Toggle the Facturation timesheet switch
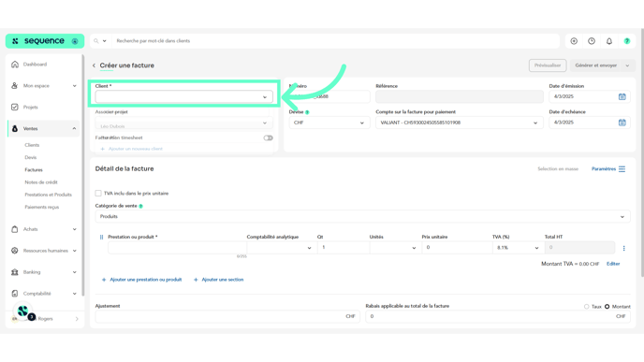Image resolution: width=644 pixels, height=362 pixels. (269, 138)
